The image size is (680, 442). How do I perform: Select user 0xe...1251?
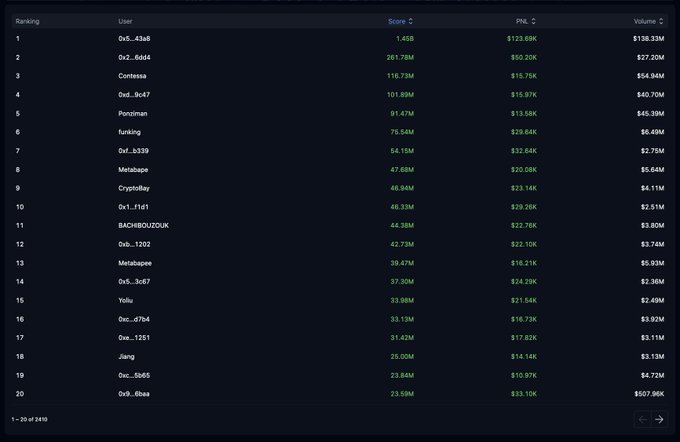[x=134, y=337]
